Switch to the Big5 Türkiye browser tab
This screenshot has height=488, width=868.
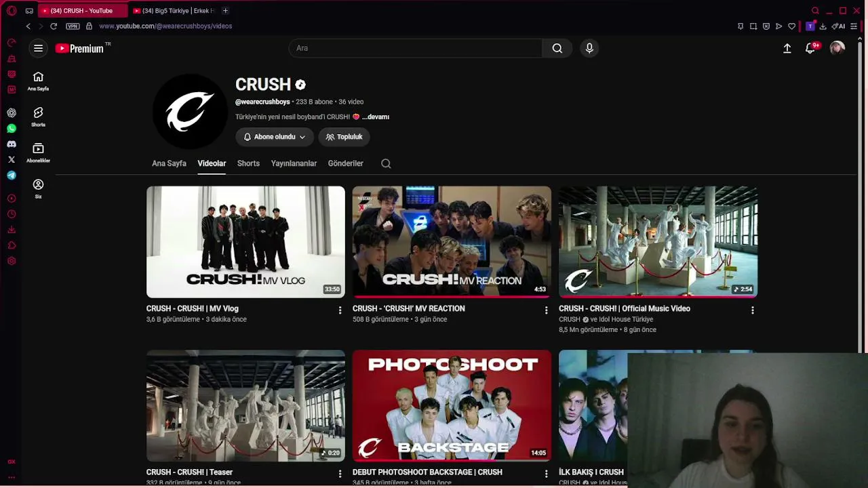point(174,10)
